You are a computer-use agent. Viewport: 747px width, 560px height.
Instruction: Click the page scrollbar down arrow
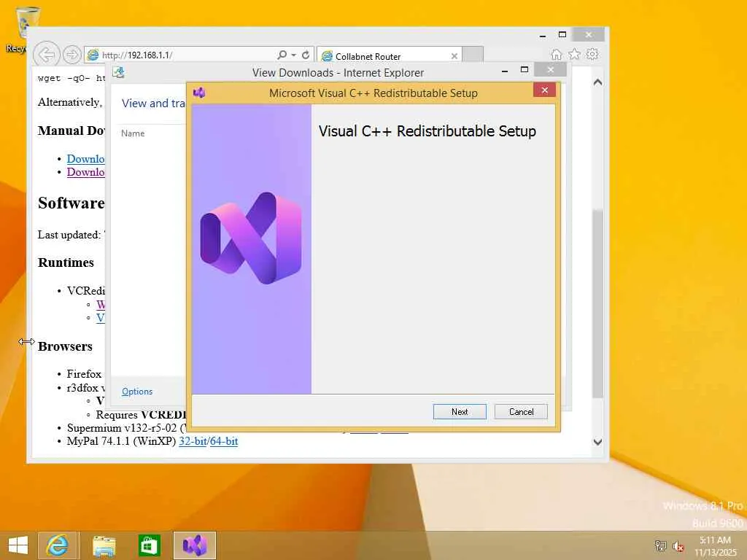pos(598,442)
